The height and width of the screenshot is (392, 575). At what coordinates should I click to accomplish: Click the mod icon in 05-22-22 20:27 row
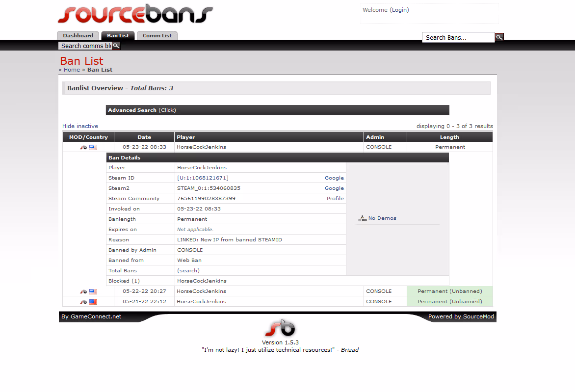[83, 291]
